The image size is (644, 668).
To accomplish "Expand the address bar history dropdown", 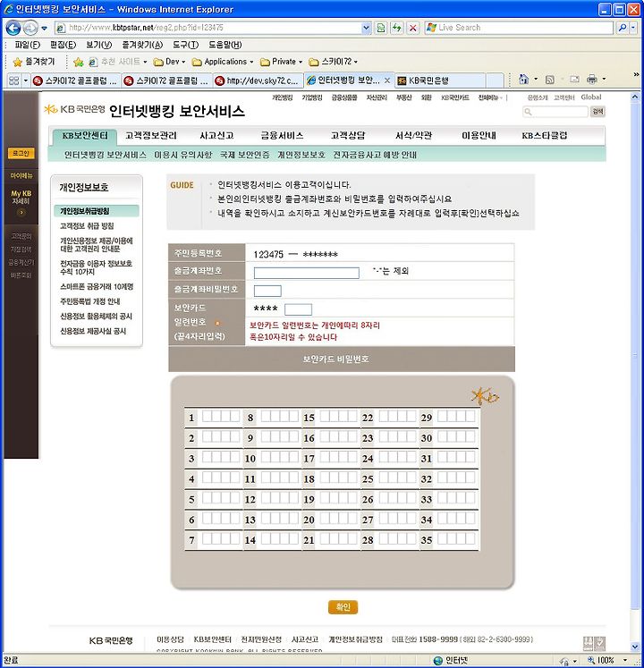I will [366, 28].
